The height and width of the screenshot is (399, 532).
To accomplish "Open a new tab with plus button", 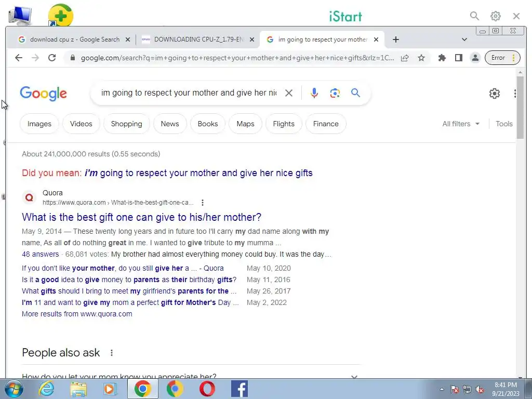I will pyautogui.click(x=395, y=39).
